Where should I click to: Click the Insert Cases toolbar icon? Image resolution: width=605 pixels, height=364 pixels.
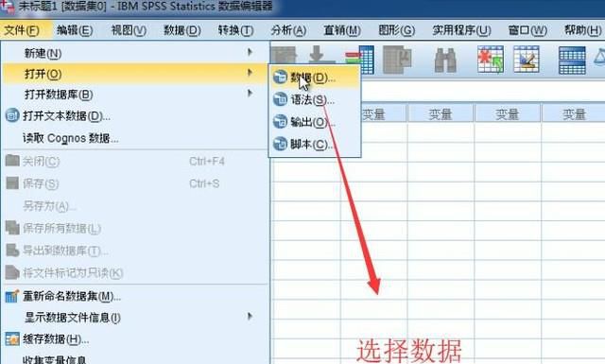(x=490, y=60)
